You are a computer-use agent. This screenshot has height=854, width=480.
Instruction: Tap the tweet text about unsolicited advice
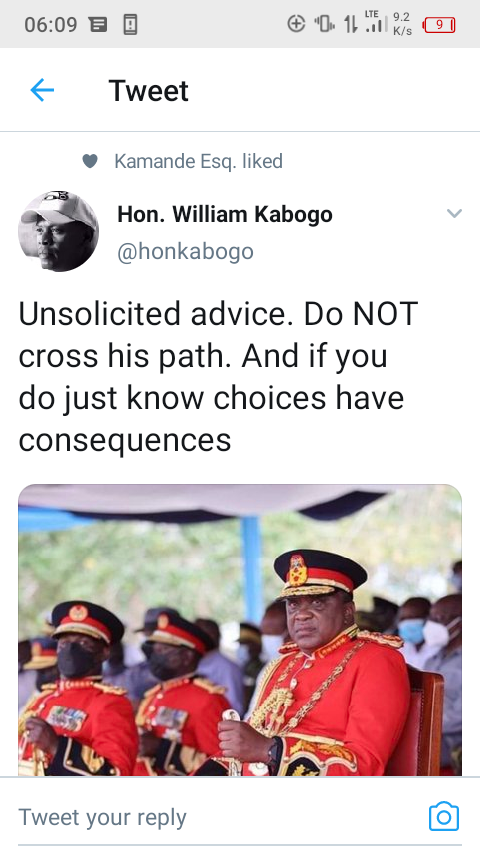tap(218, 376)
